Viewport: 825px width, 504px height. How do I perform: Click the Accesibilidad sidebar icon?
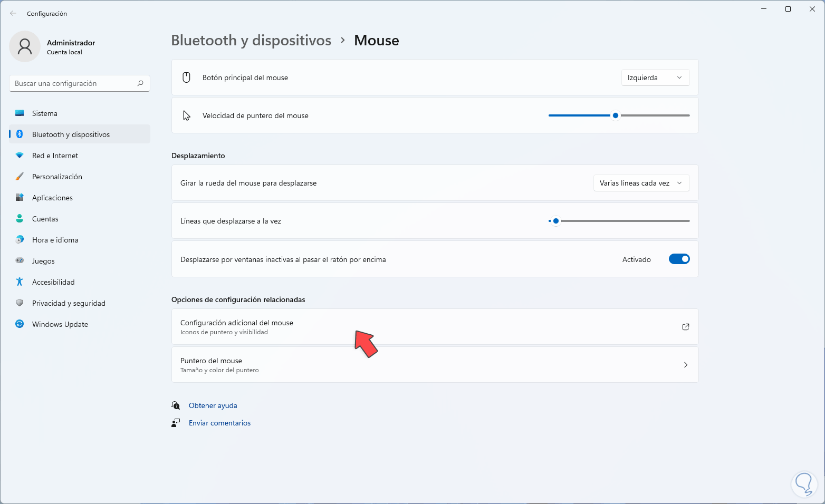point(20,282)
